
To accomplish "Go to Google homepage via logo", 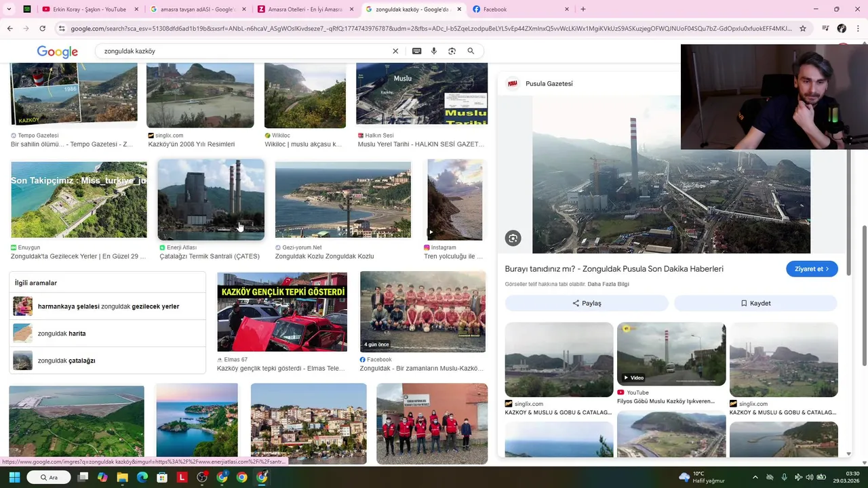I will (x=58, y=52).
